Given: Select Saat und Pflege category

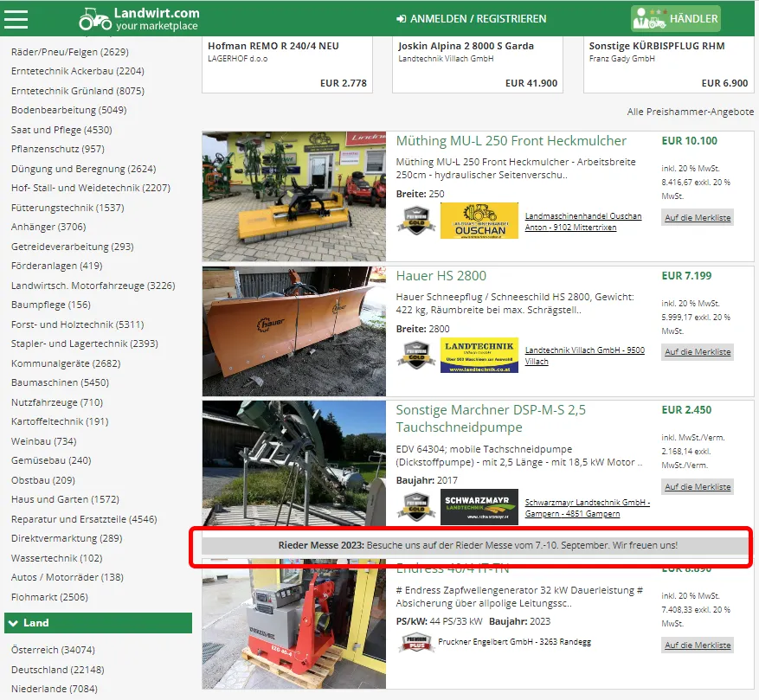Looking at the screenshot, I should pyautogui.click(x=61, y=130).
